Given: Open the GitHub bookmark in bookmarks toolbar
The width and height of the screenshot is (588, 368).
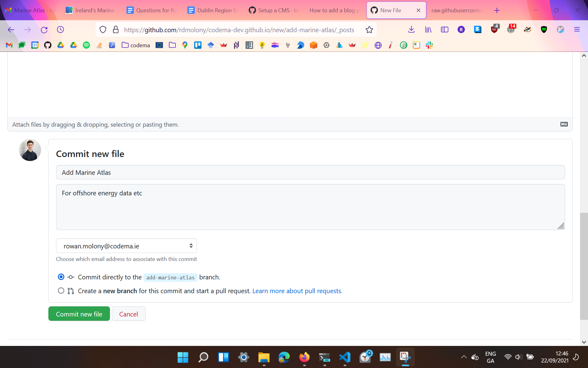Looking at the screenshot, I should click(48, 45).
